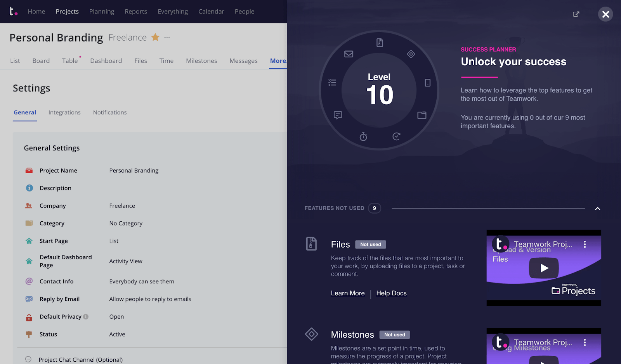Click the features not used count badge
The height and width of the screenshot is (364, 621).
[375, 208]
